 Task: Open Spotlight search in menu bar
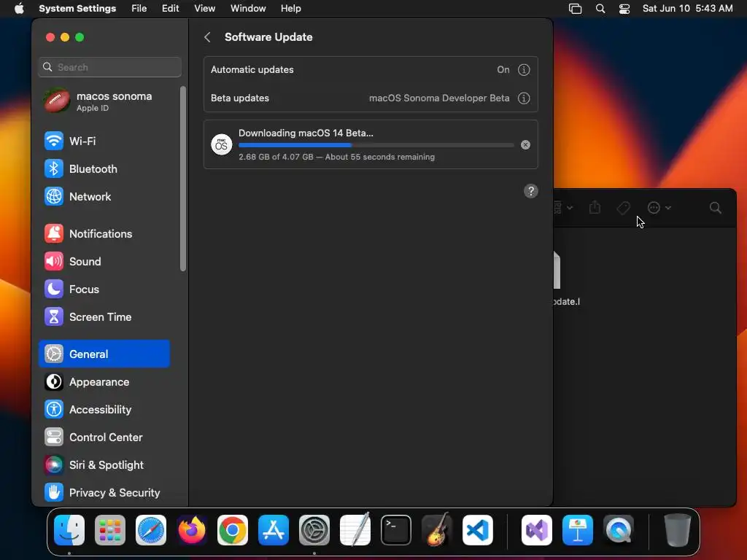pyautogui.click(x=600, y=9)
